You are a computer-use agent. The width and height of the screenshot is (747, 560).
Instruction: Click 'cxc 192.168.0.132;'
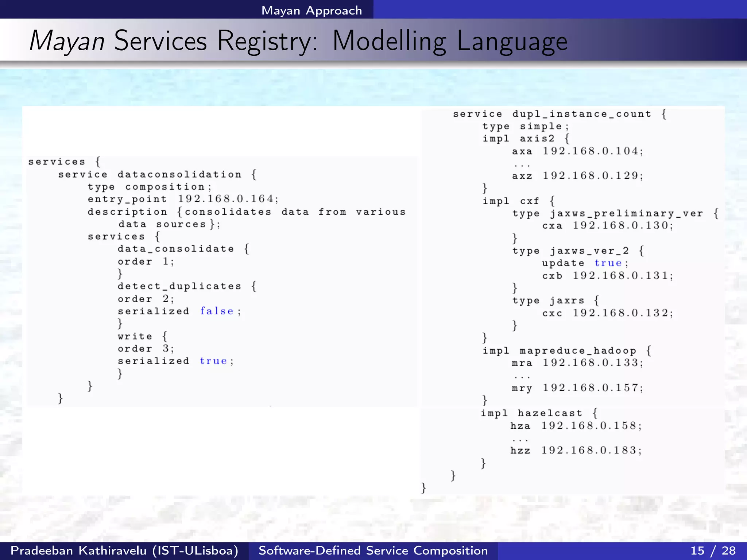click(608, 314)
